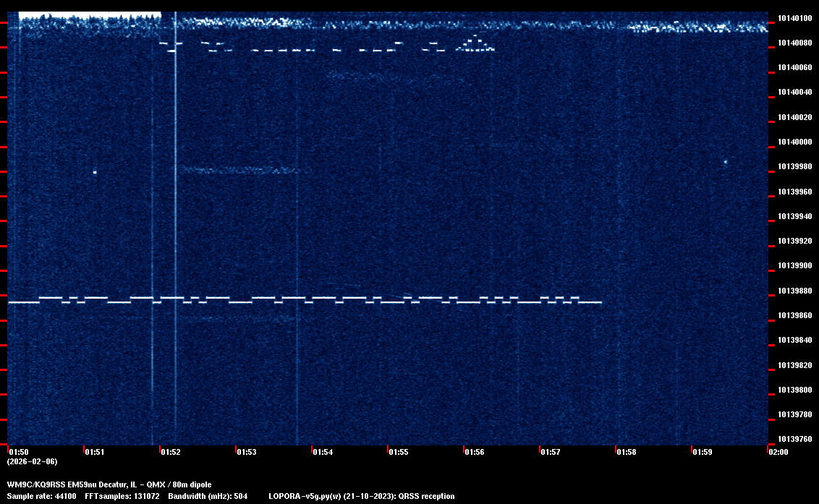The width and height of the screenshot is (819, 504).
Task: Select the 10139880 frequency scale label
Action: [794, 291]
